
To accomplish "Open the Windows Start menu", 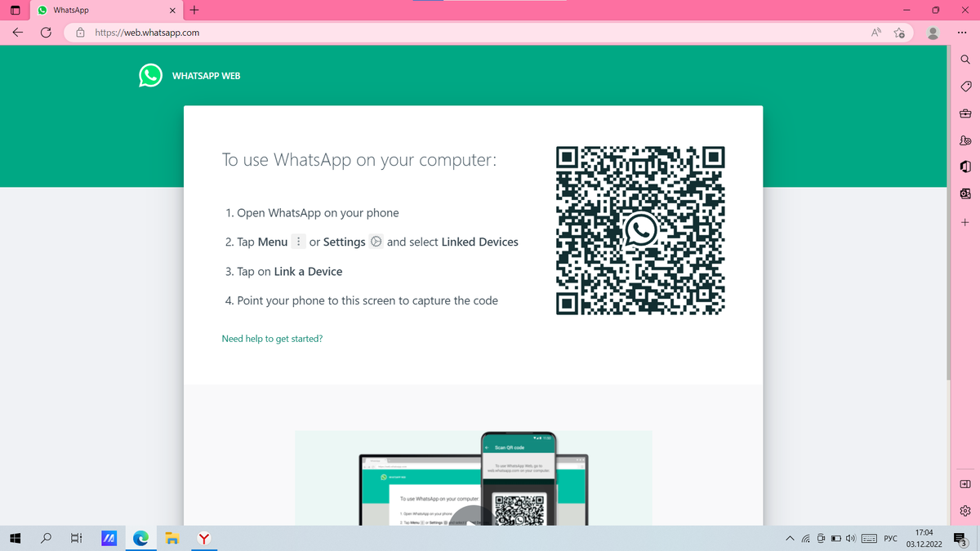I will 15,538.
